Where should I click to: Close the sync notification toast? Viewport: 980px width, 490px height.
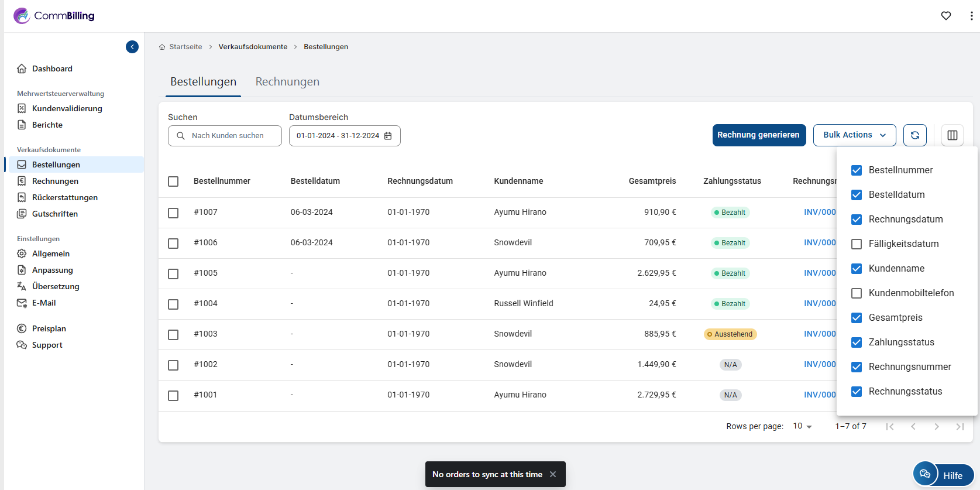coord(553,474)
